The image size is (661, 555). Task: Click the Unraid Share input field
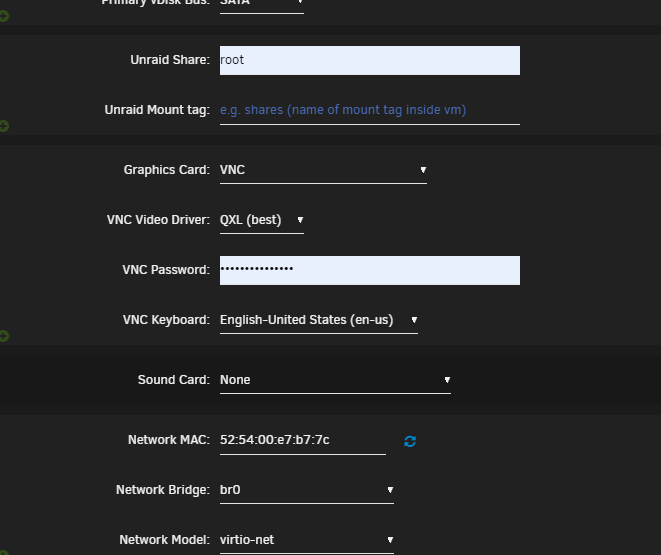[370, 60]
